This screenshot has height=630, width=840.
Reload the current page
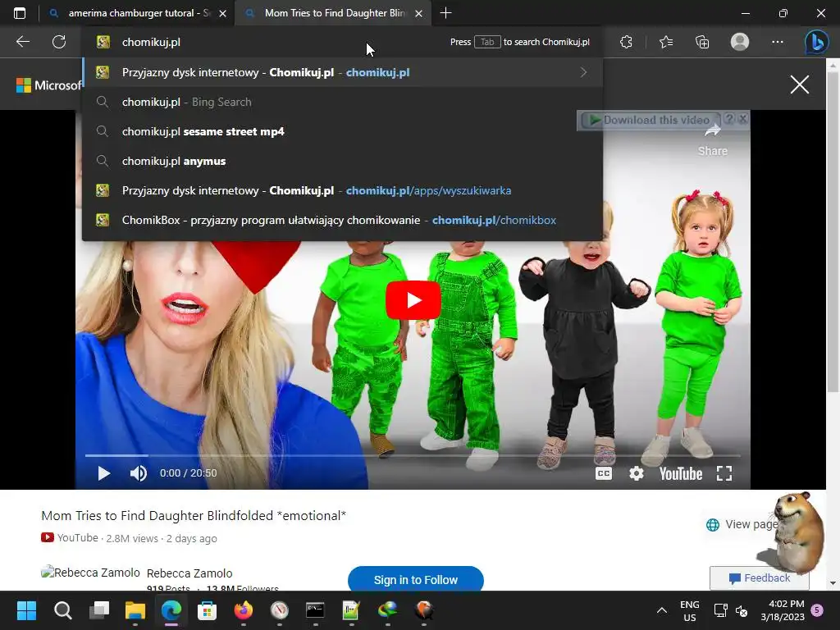pyautogui.click(x=59, y=42)
